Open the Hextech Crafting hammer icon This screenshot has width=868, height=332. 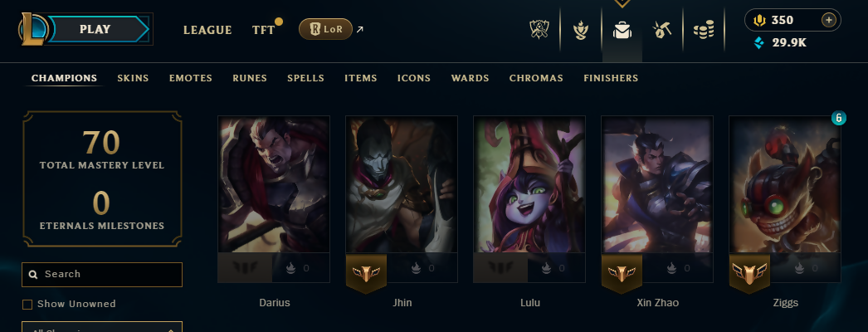tap(662, 30)
